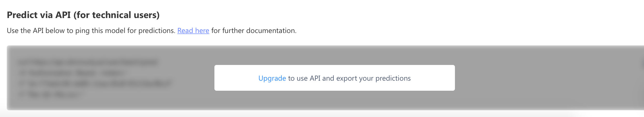Screen dimensions: 644x117
Task: Click the word "documentation" after Read here
Action: pyautogui.click(x=271, y=31)
